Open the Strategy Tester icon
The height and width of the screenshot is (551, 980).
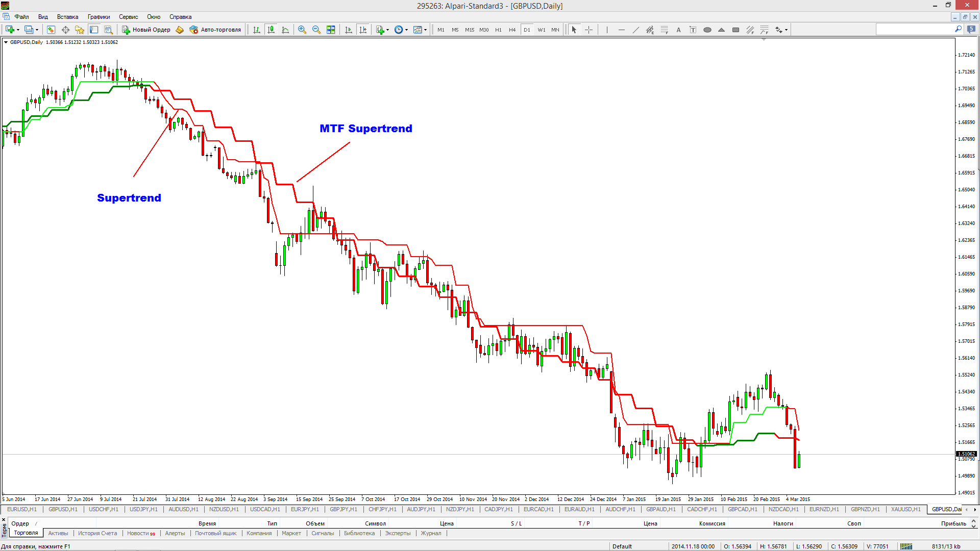[108, 30]
